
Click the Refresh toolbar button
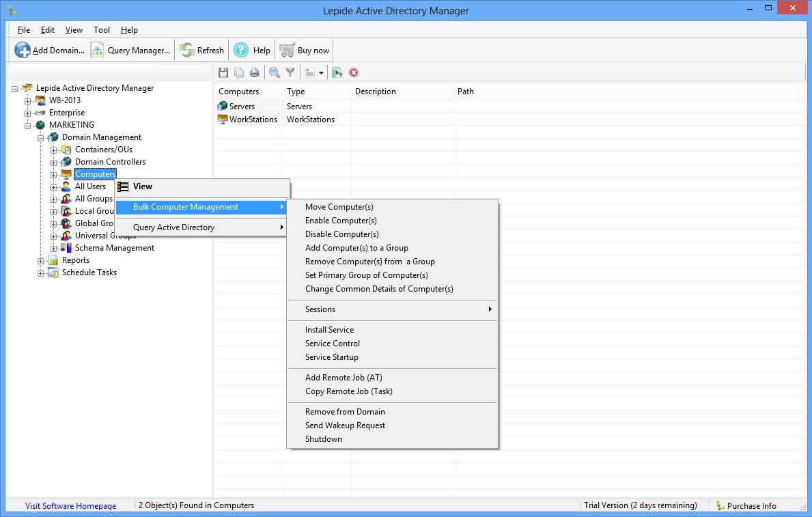pyautogui.click(x=202, y=50)
